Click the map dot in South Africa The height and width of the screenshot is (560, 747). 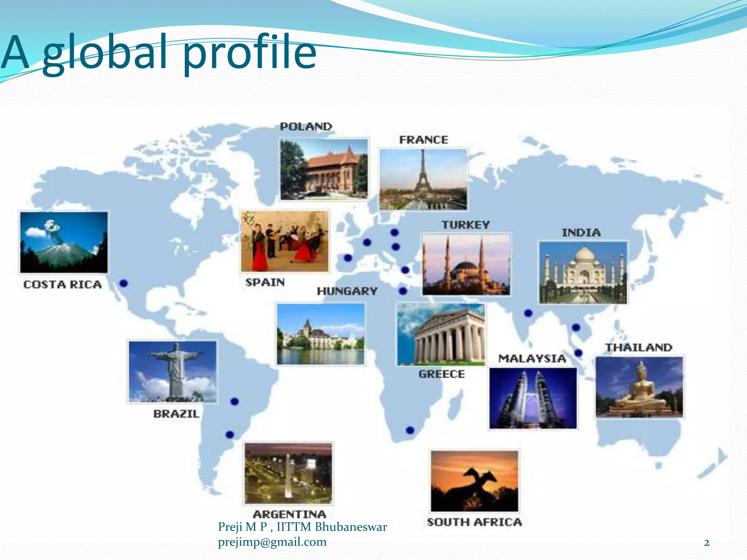click(410, 430)
